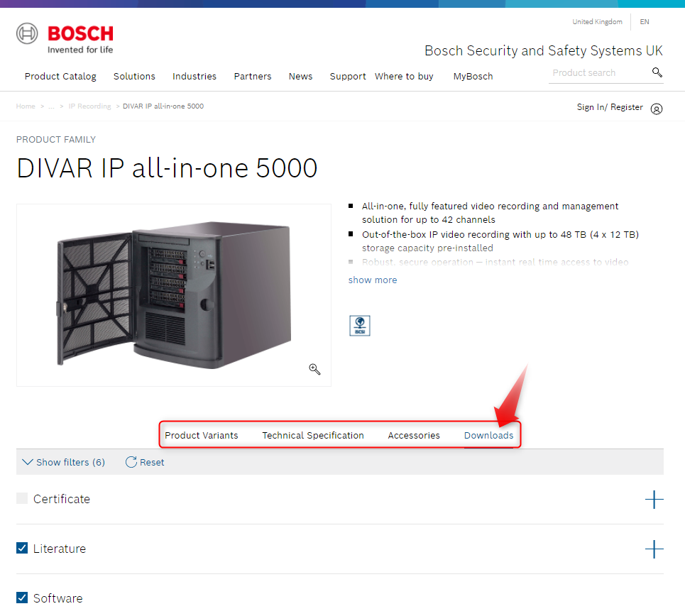This screenshot has width=685, height=616.
Task: Open the Downloads tab
Action: click(488, 435)
